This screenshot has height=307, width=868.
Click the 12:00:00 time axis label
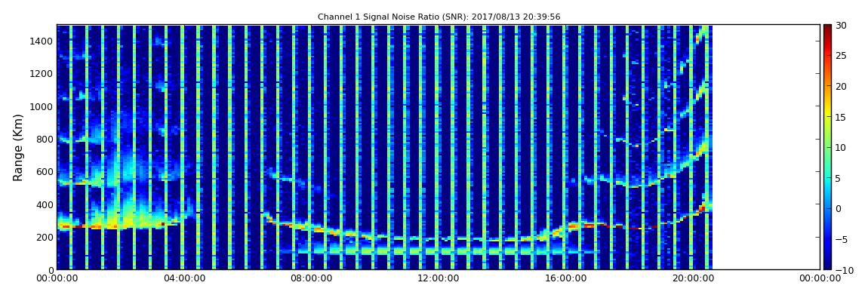coord(438,279)
